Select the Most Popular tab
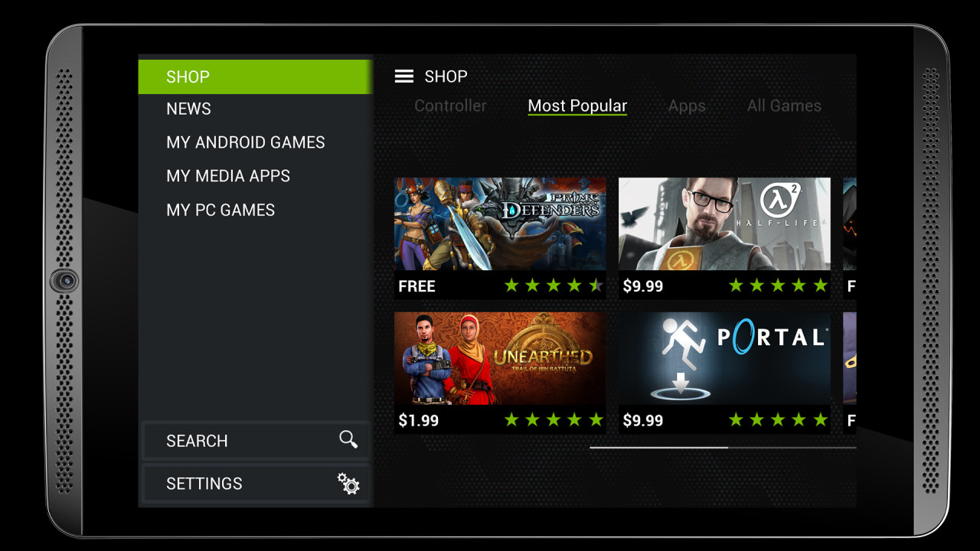980x551 pixels. (x=577, y=106)
